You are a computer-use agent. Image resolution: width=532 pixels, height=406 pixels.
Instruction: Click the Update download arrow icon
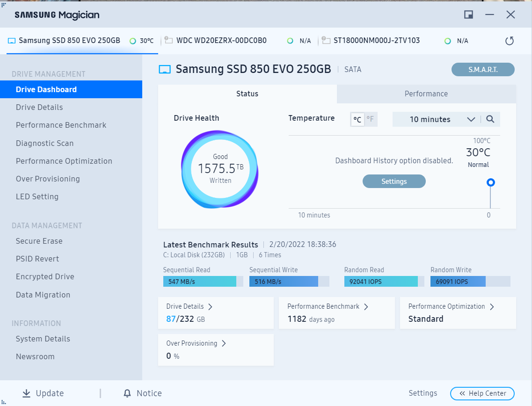(x=26, y=393)
